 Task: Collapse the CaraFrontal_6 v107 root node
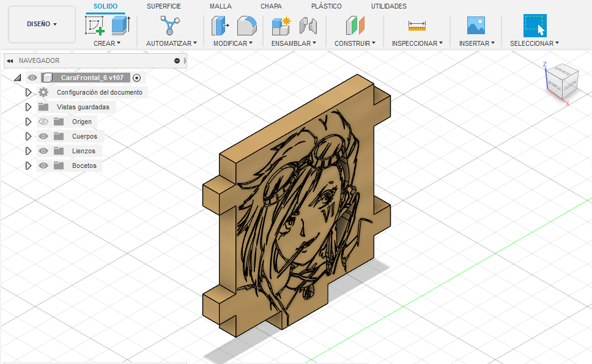click(17, 78)
